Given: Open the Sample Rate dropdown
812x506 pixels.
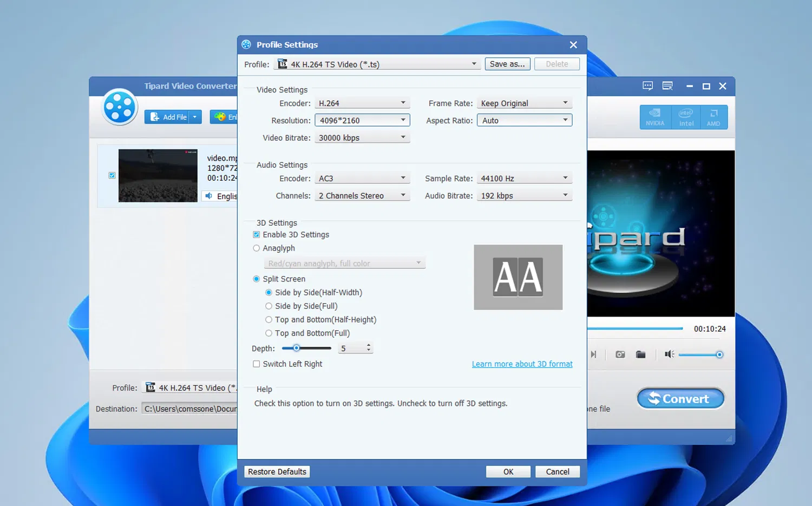Looking at the screenshot, I should 524,178.
